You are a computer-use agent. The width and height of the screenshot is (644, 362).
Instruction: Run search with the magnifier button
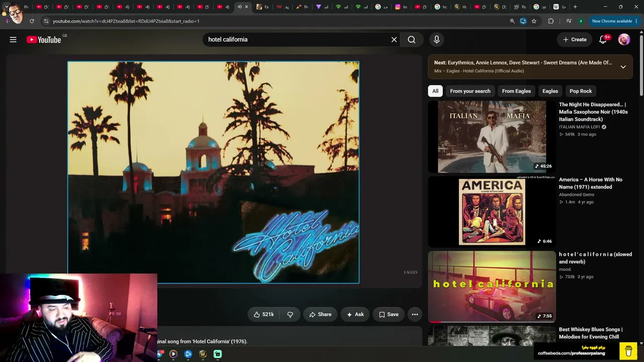(x=412, y=39)
